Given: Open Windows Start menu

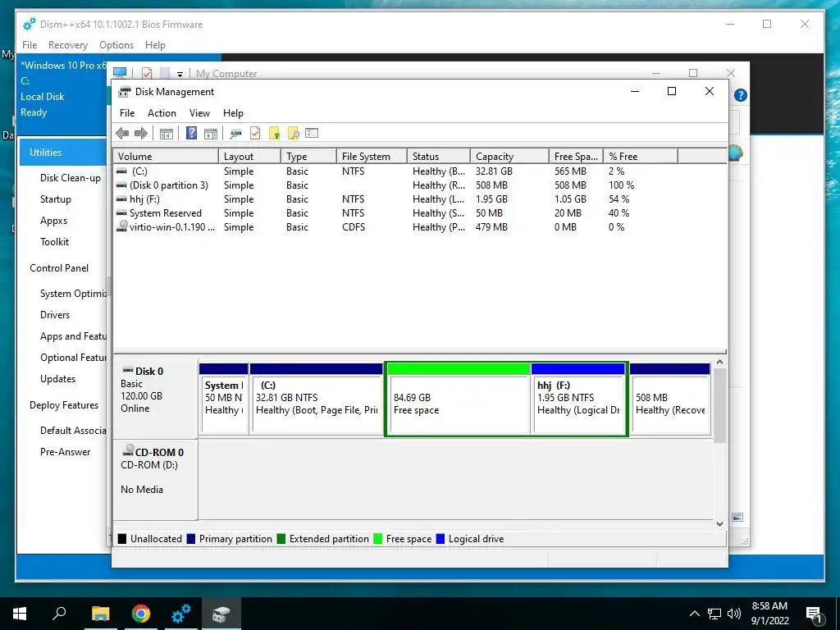Looking at the screenshot, I should [20, 614].
